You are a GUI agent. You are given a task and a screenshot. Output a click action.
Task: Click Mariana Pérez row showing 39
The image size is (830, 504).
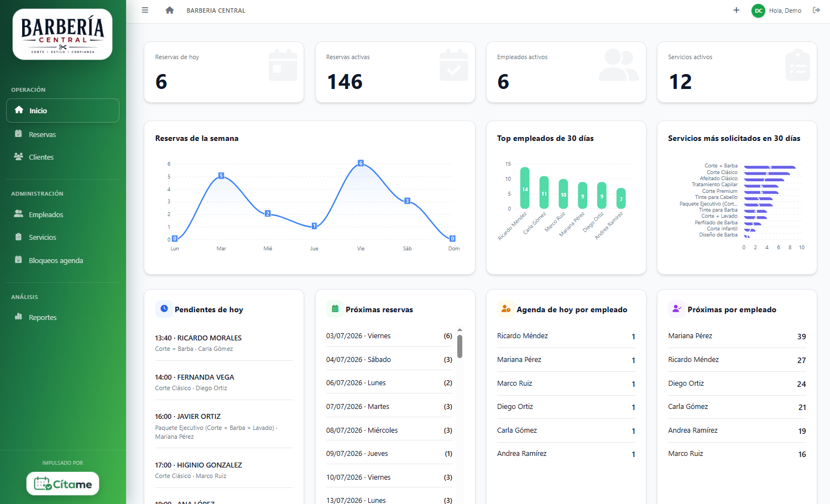click(x=737, y=336)
